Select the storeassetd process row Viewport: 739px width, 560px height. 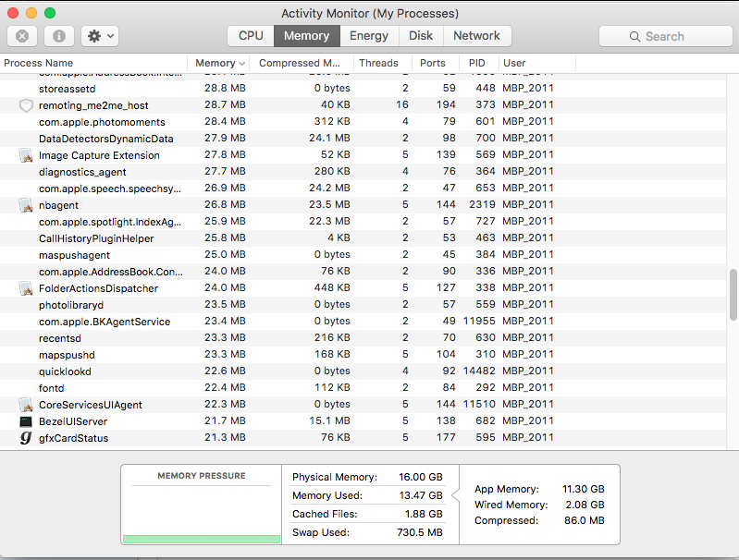[363, 89]
